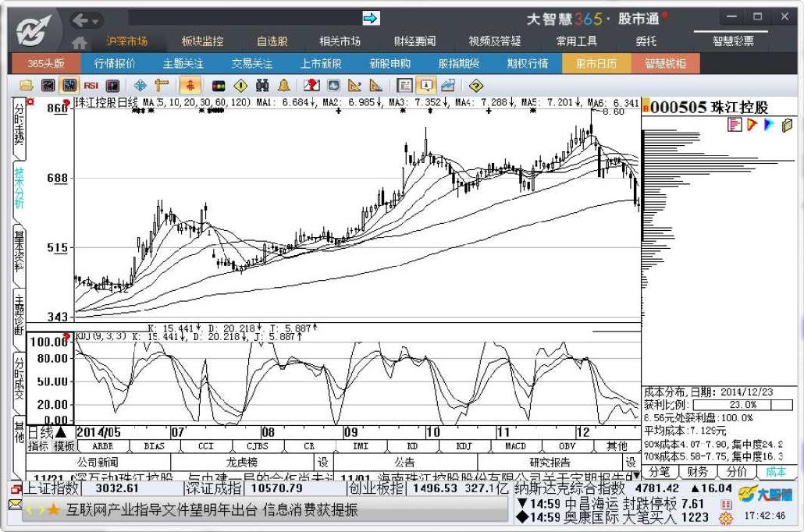Screen dimensions: 804x532
Task: Select the MACD indicator tab
Action: click(x=515, y=446)
